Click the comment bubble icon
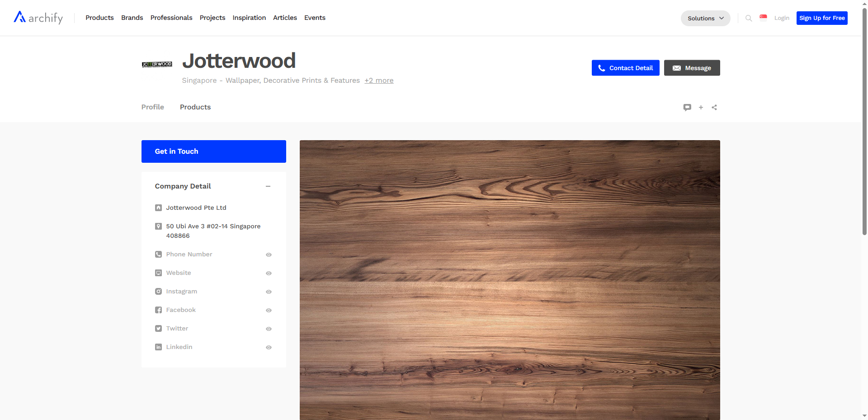 [687, 107]
